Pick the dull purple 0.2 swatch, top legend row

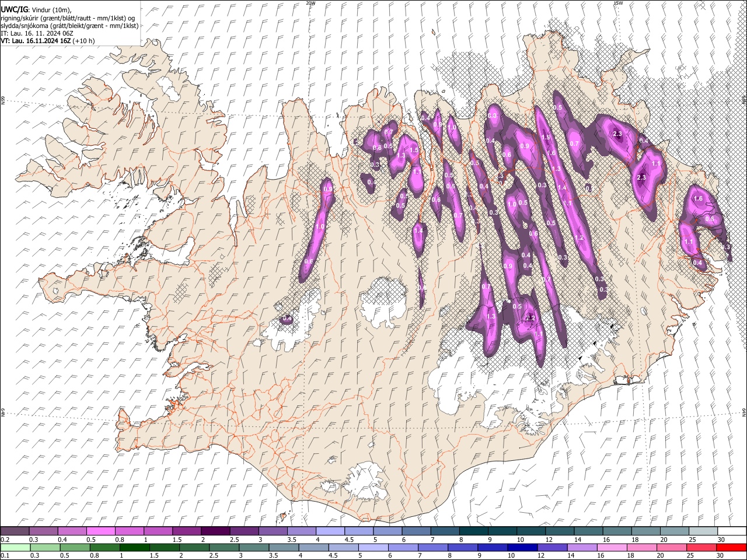15,531
